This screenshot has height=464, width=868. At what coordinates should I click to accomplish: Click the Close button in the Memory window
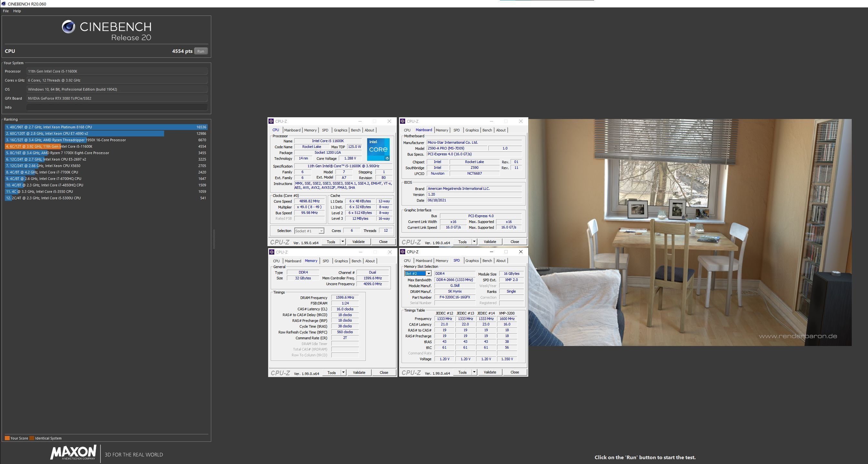pos(384,372)
